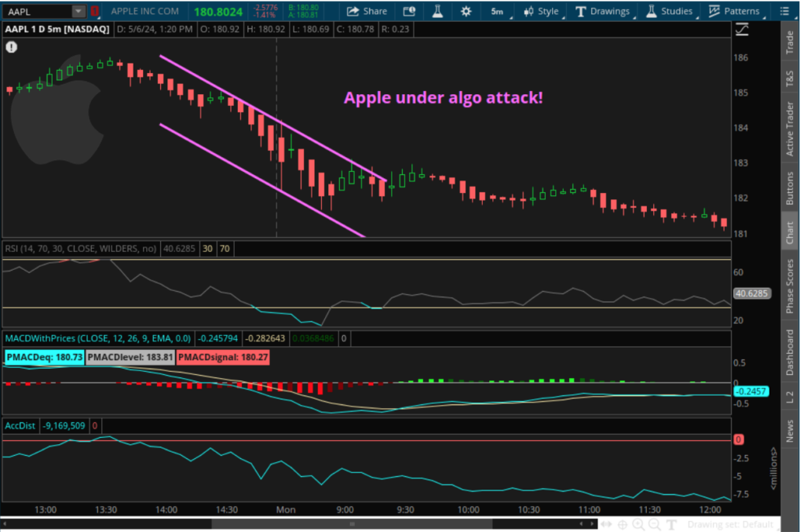Click the last price 180.8024
This screenshot has height=532, width=804.
[x=218, y=11]
